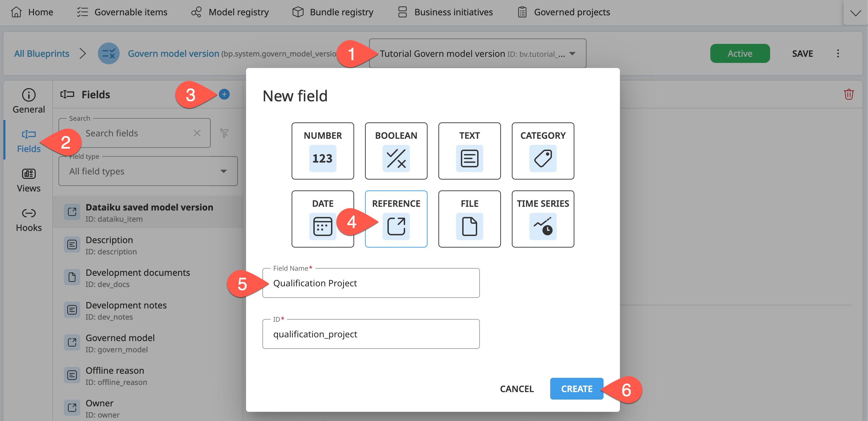
Task: Click the CREATE button
Action: coord(577,389)
